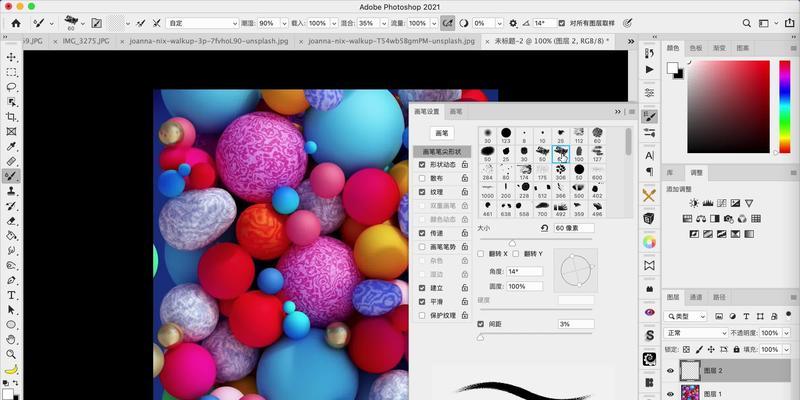Viewport: 800px width, 400px height.
Task: Switch to the 路径 tab
Action: coord(719,297)
